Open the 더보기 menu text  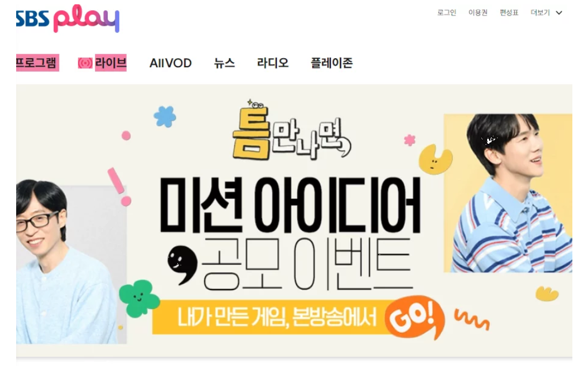[x=540, y=13]
